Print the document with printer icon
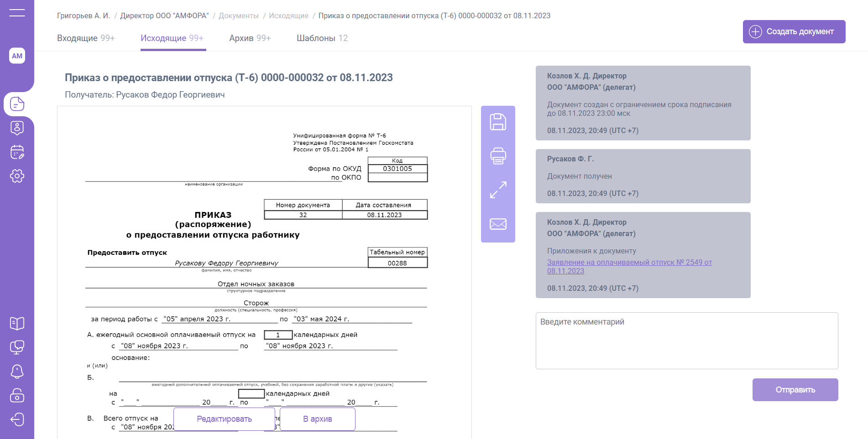This screenshot has width=868, height=439. coord(498,156)
